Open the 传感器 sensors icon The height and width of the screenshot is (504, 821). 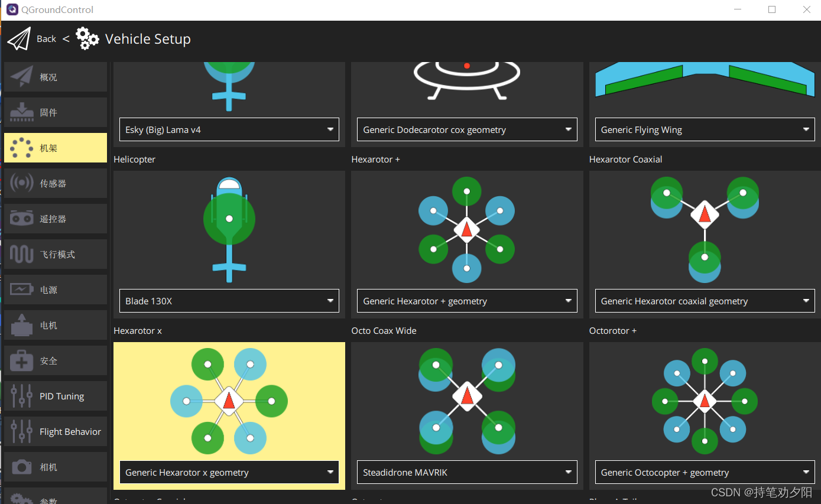click(22, 183)
